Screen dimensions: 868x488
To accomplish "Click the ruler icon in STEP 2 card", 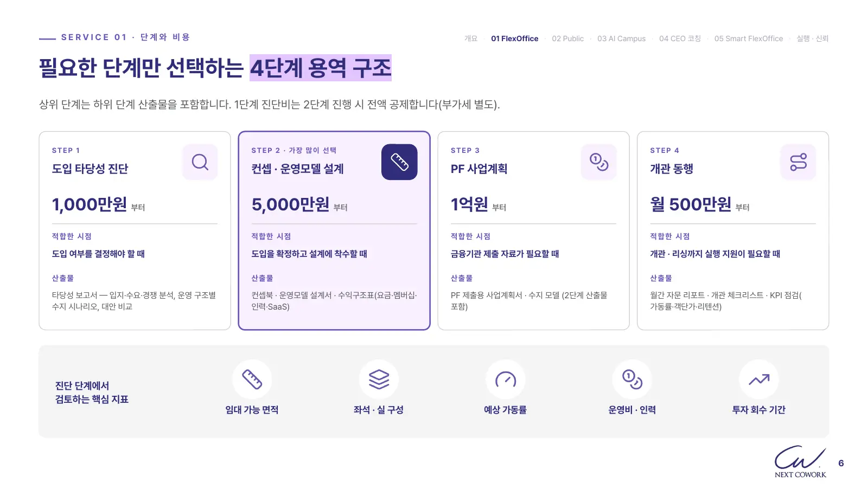I will tap(399, 162).
